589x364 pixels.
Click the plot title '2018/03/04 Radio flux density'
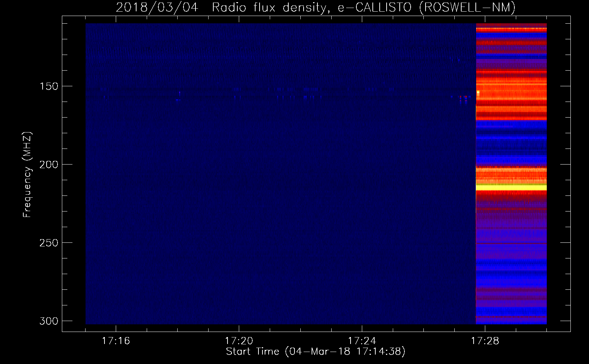click(x=221, y=7)
